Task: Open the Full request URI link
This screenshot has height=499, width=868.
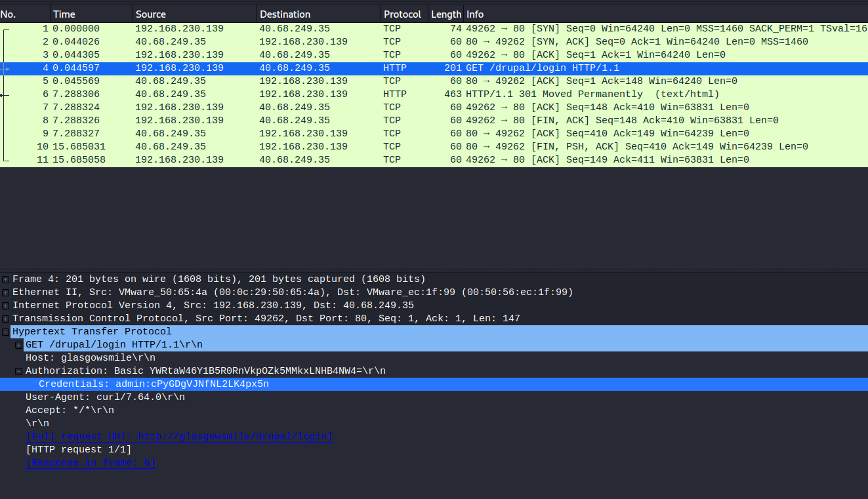Action: click(178, 437)
